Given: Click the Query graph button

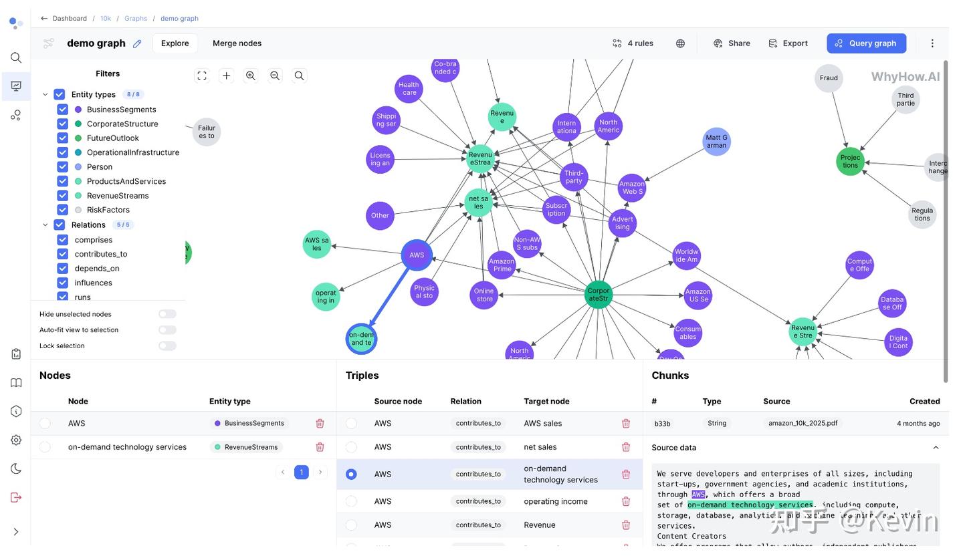Looking at the screenshot, I should click(x=866, y=43).
